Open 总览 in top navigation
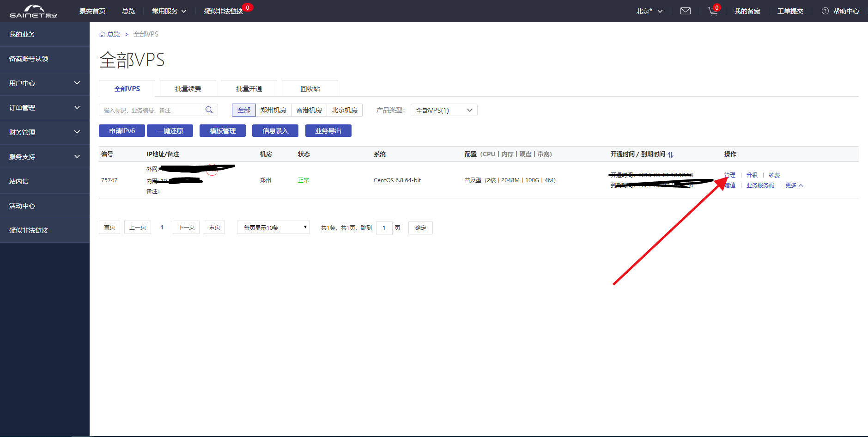This screenshot has width=868, height=437. tap(128, 11)
